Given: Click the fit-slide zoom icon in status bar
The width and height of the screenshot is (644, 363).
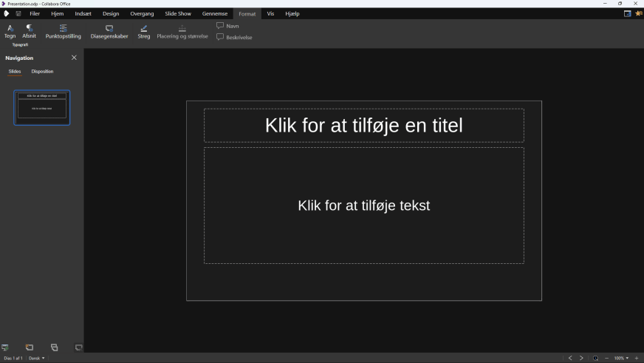Looking at the screenshot, I should pos(595,358).
